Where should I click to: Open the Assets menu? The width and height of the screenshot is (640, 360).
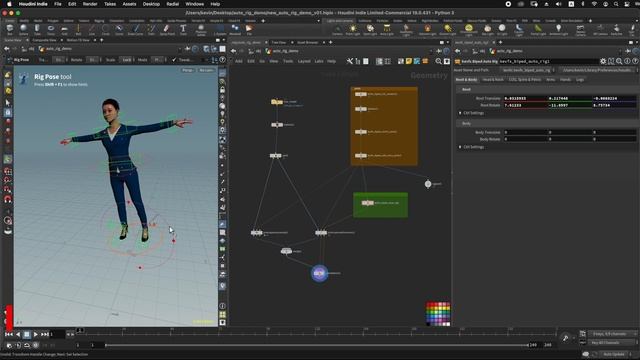[x=129, y=4]
